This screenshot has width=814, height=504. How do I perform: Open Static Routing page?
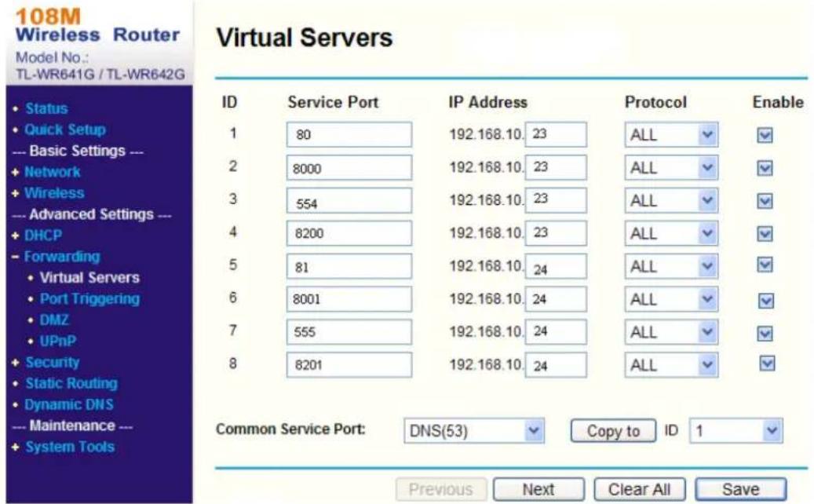tap(71, 384)
